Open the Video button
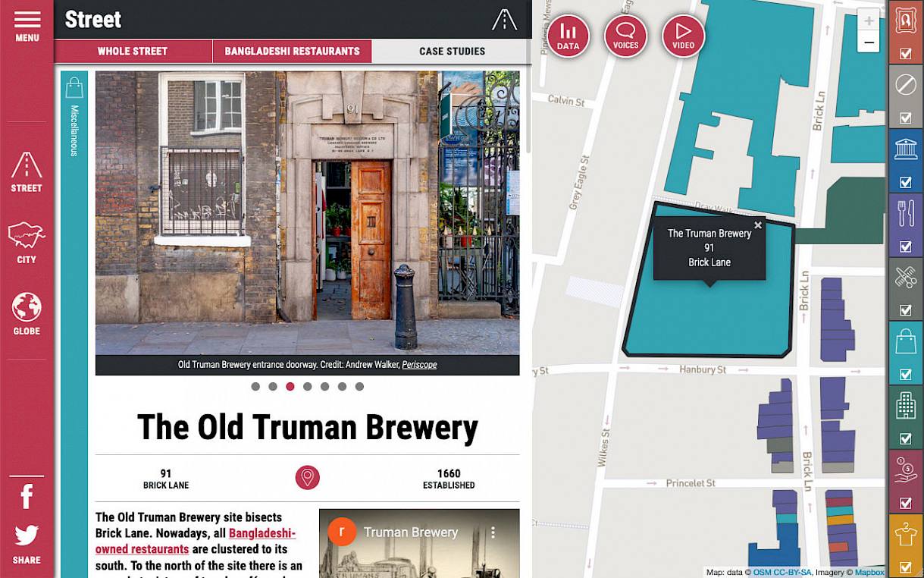924x578 pixels. [683, 36]
